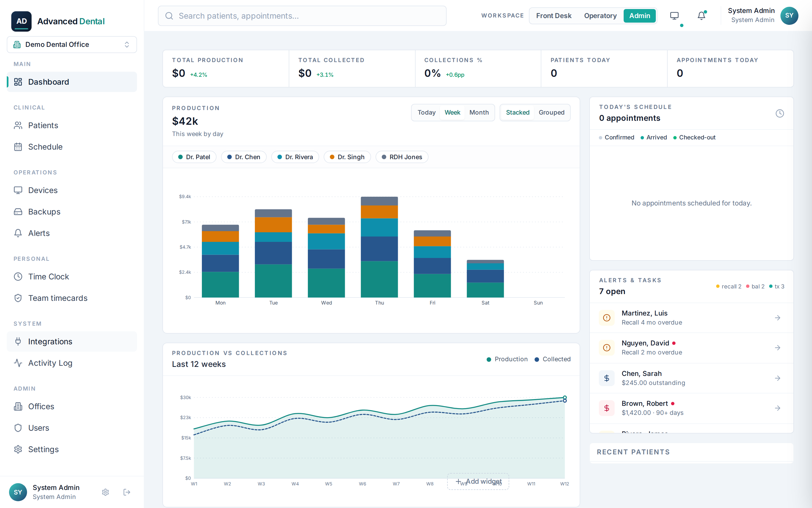The image size is (812, 508).
Task: Click the clock icon in Today's Schedule
Action: tap(780, 113)
